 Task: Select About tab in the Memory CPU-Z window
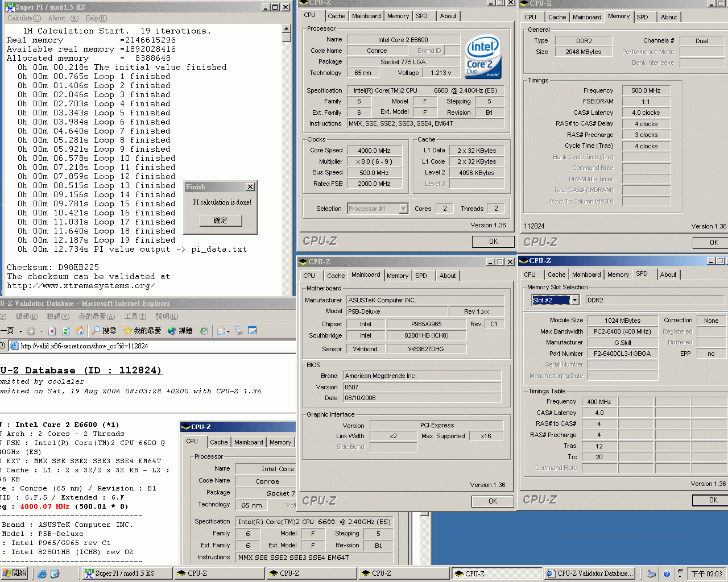pos(669,17)
